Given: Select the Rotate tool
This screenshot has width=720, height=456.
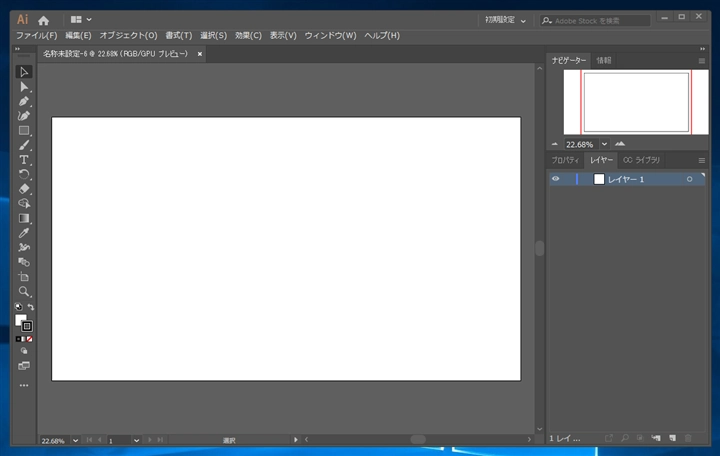Looking at the screenshot, I should point(24,175).
